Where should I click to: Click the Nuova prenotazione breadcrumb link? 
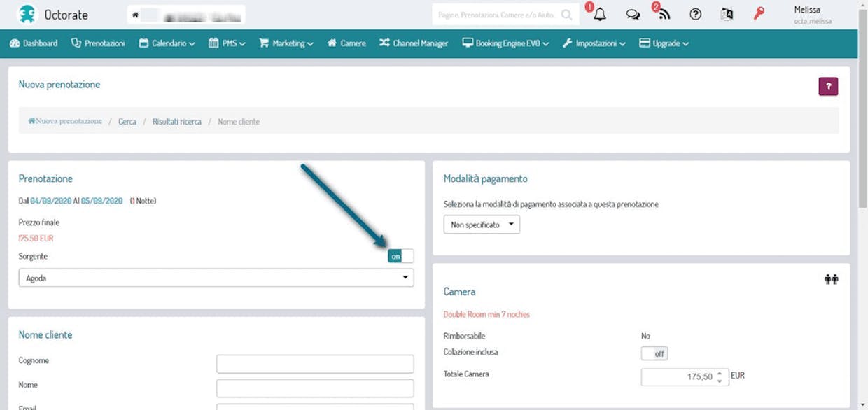[x=65, y=121]
